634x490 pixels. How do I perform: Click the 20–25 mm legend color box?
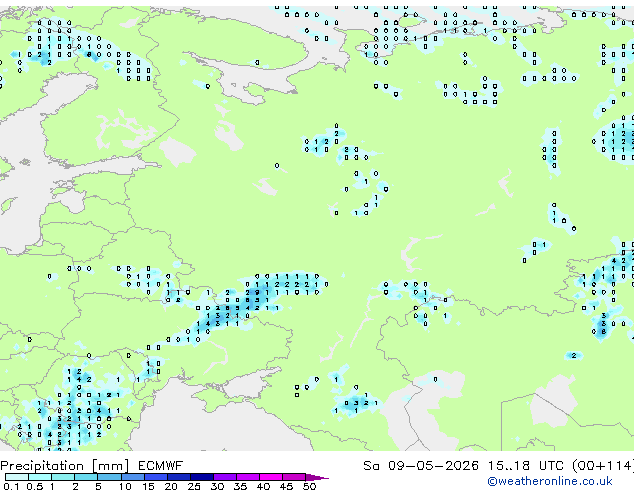(178, 477)
